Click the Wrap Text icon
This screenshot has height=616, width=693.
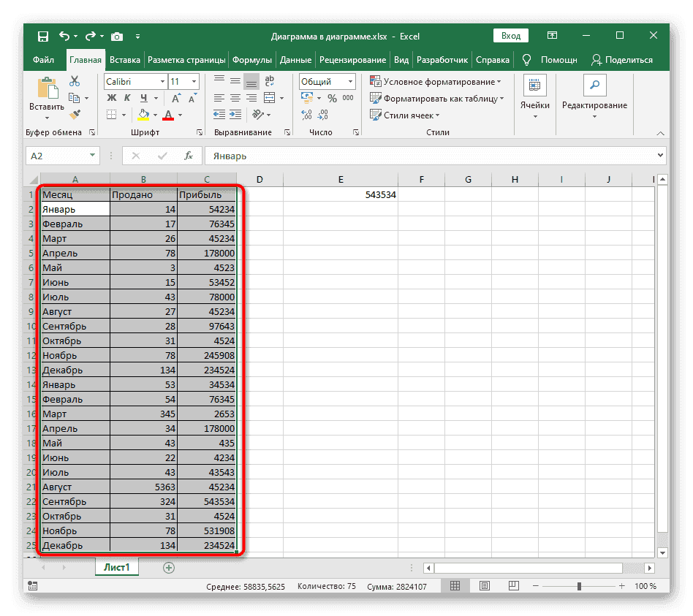tap(269, 82)
